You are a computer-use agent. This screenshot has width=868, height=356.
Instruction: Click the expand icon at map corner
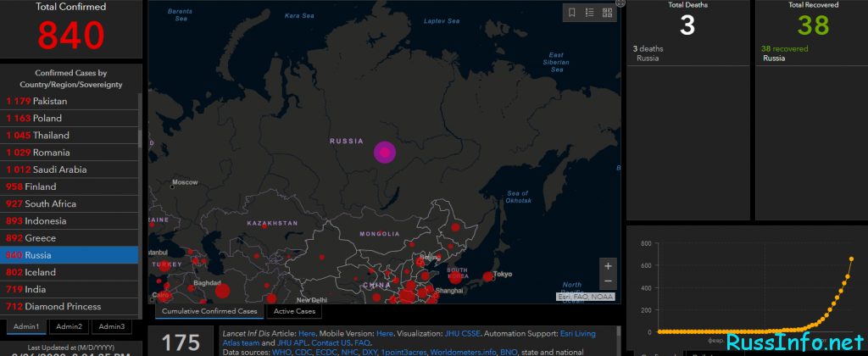[620, 3]
